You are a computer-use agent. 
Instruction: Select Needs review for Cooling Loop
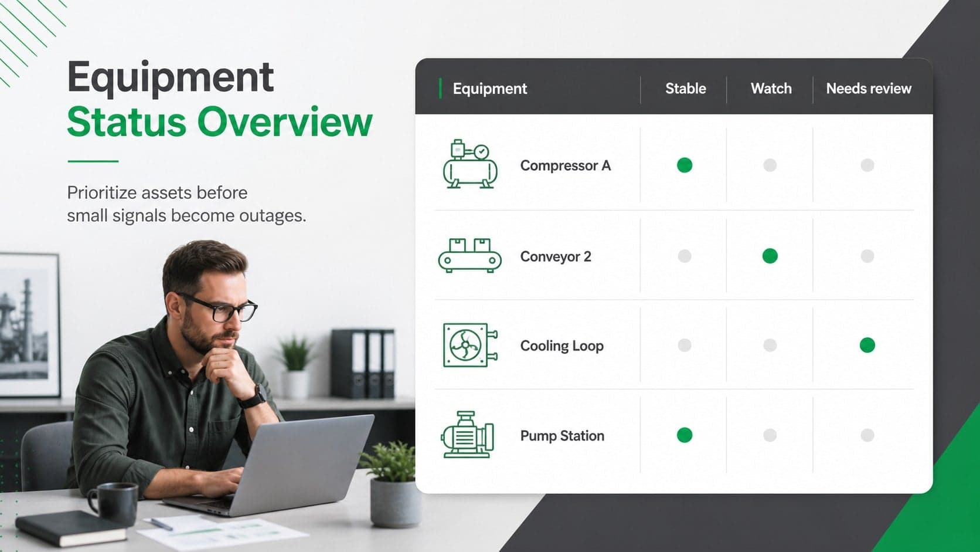point(867,345)
